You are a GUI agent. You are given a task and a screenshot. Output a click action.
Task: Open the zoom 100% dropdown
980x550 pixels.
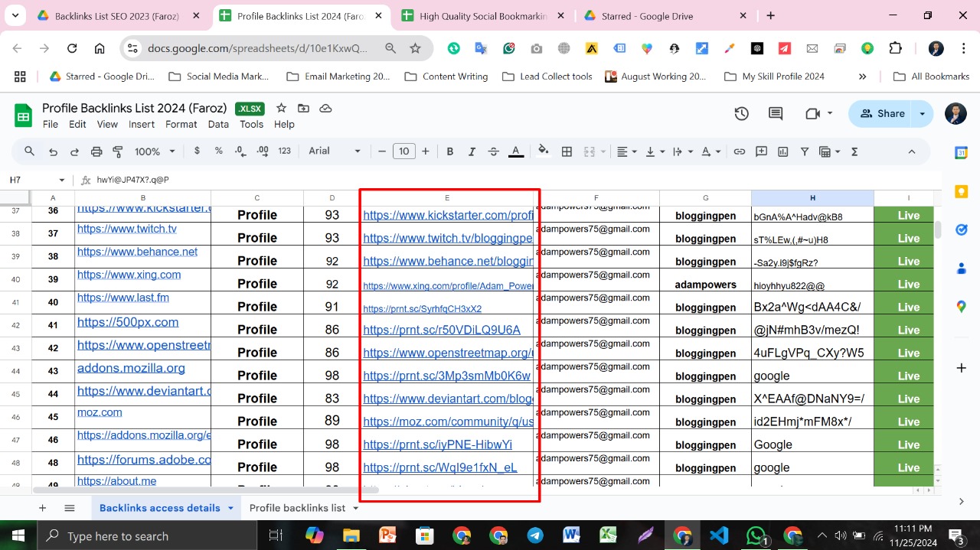[155, 151]
